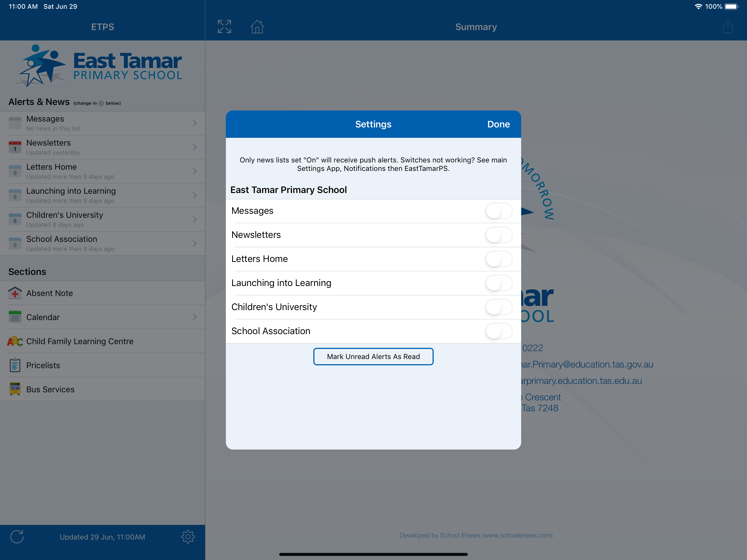Click the Sections heading
Screen dimensions: 747x560
[27, 272]
